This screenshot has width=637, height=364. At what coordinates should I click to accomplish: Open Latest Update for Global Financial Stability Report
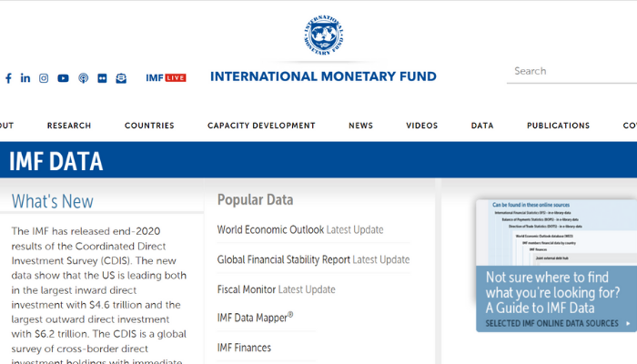point(381,259)
